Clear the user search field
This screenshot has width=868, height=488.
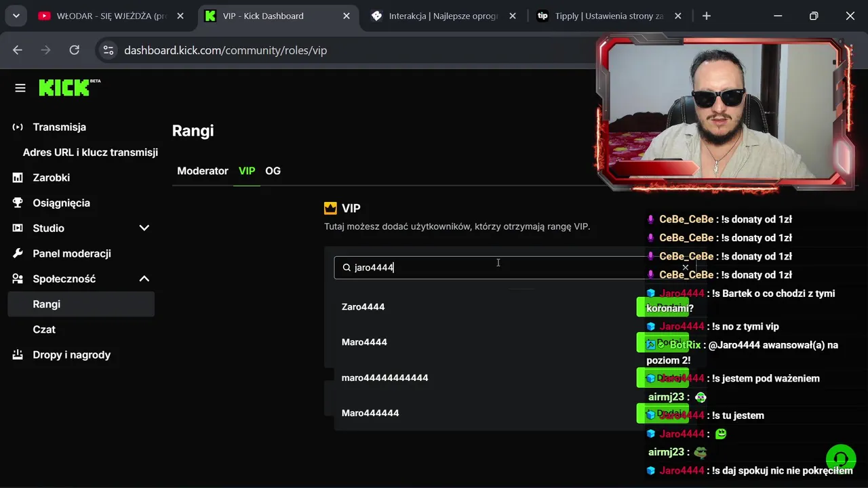point(685,268)
